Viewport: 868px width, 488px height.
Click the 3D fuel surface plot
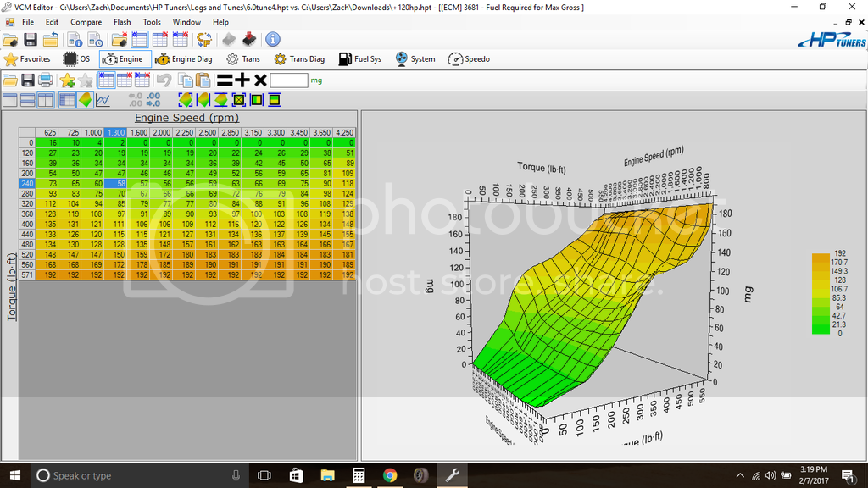pyautogui.click(x=593, y=304)
